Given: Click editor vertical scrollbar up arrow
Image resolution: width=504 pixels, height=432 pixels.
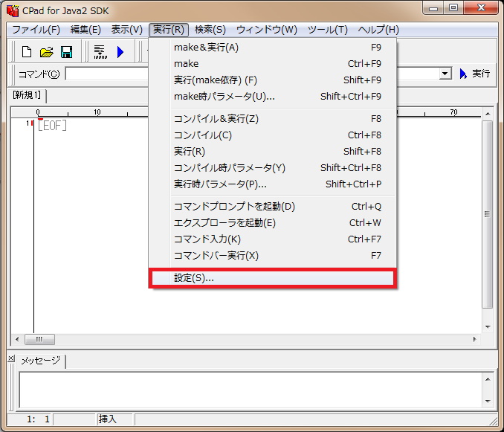Looking at the screenshot, I should [x=488, y=114].
